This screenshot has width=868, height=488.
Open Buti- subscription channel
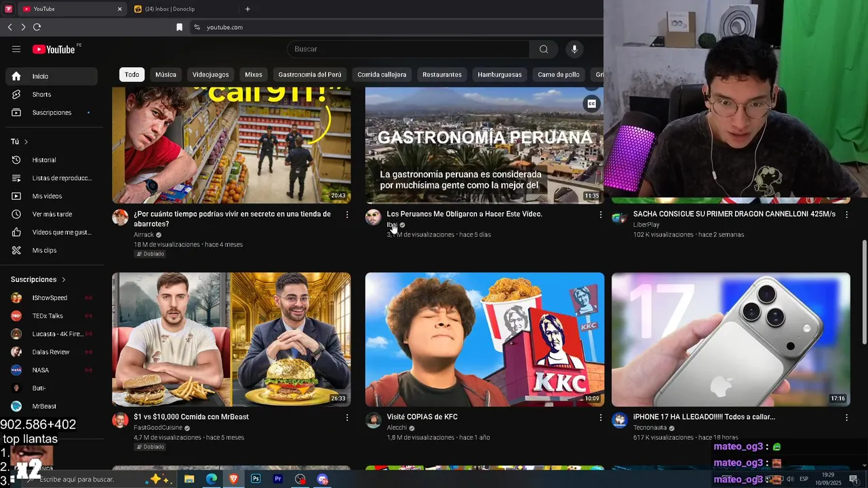pyautogui.click(x=52, y=388)
